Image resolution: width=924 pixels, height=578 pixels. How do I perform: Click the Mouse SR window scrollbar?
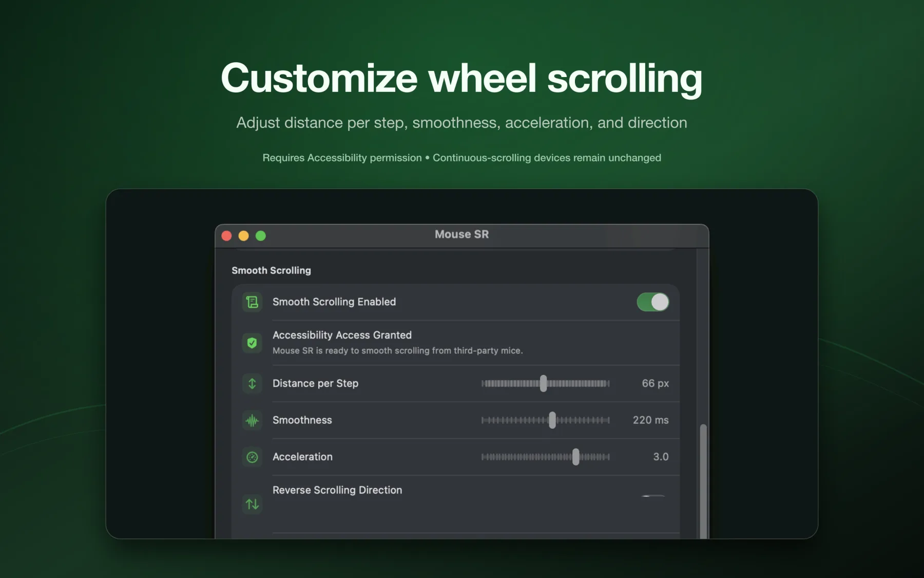pyautogui.click(x=703, y=481)
